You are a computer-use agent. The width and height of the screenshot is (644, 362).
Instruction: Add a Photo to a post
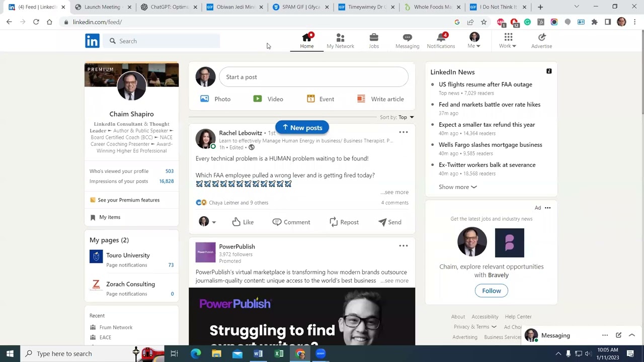215,99
